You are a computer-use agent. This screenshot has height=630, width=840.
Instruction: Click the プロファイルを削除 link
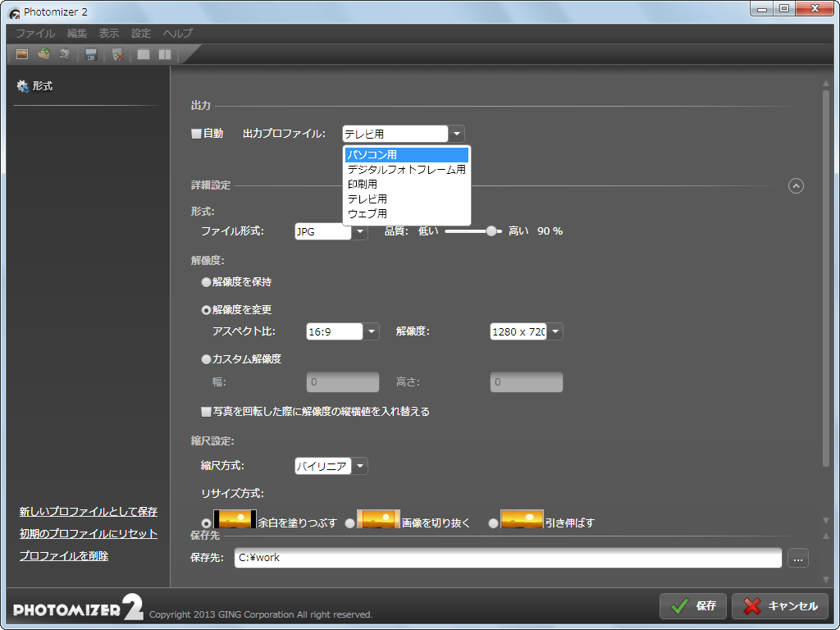[x=64, y=555]
